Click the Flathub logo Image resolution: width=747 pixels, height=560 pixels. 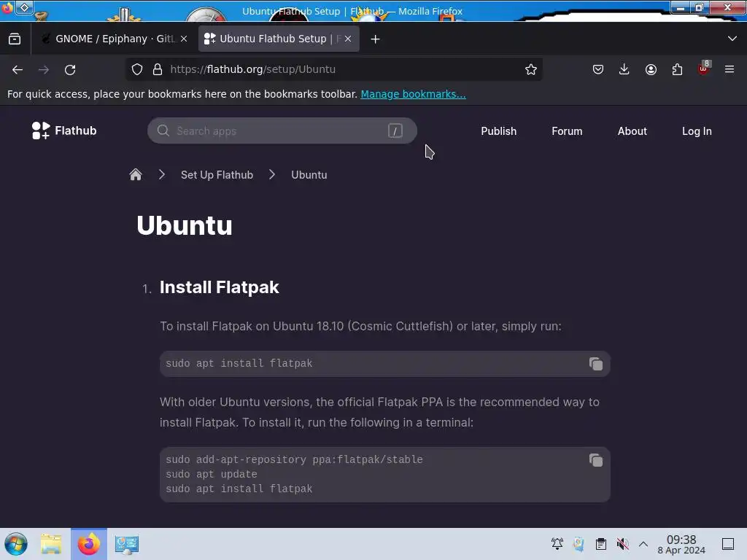[x=64, y=131]
